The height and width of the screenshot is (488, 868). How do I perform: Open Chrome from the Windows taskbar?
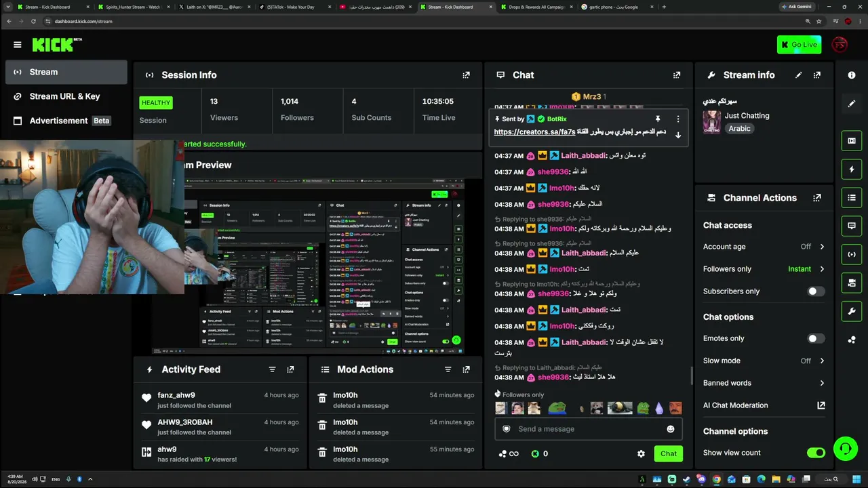point(716,479)
